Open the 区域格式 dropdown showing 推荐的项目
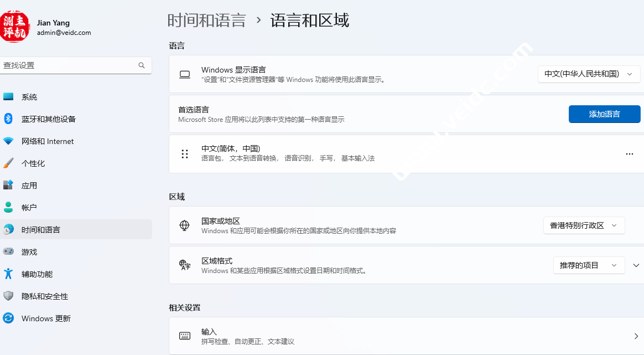 (589, 265)
